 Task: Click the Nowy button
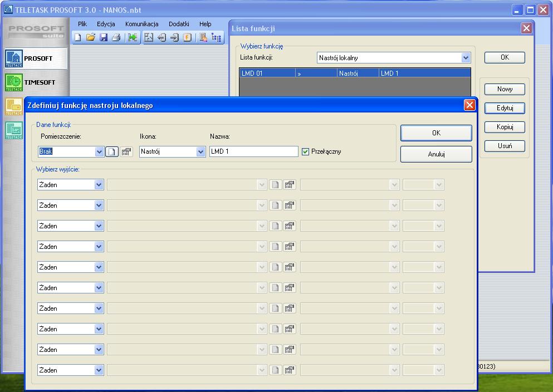pyautogui.click(x=505, y=89)
